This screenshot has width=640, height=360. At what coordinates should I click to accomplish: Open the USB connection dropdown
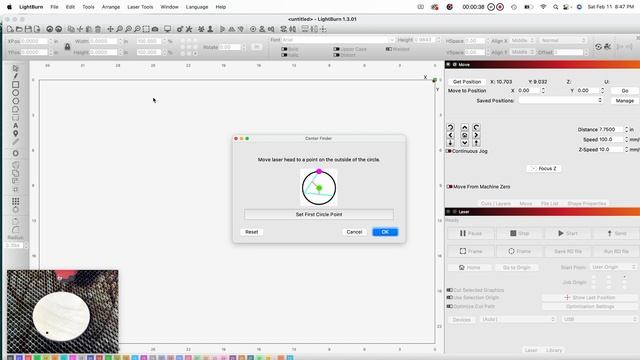[x=600, y=319]
